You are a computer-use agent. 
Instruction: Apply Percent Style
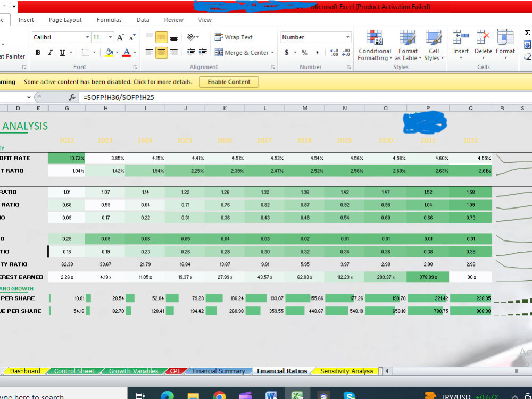point(305,53)
